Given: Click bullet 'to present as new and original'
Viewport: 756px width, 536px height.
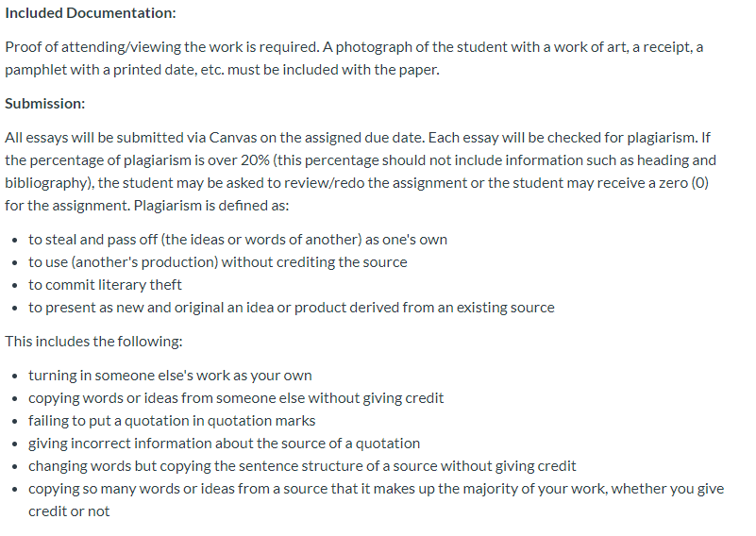Looking at the screenshot, I should pos(292,308).
